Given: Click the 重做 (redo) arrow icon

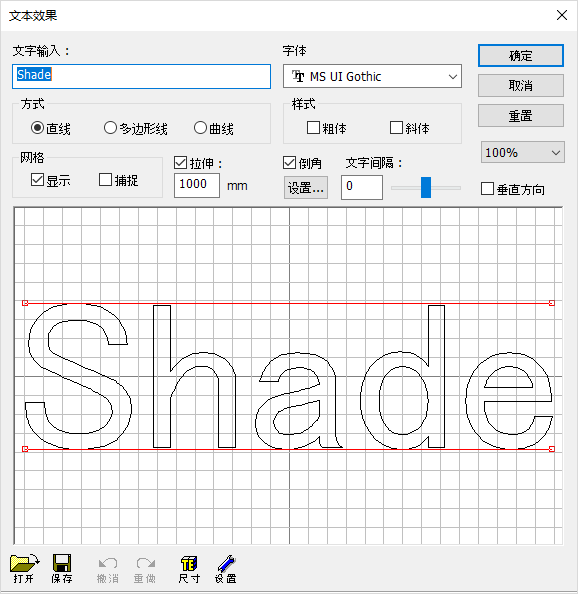Looking at the screenshot, I should [145, 563].
